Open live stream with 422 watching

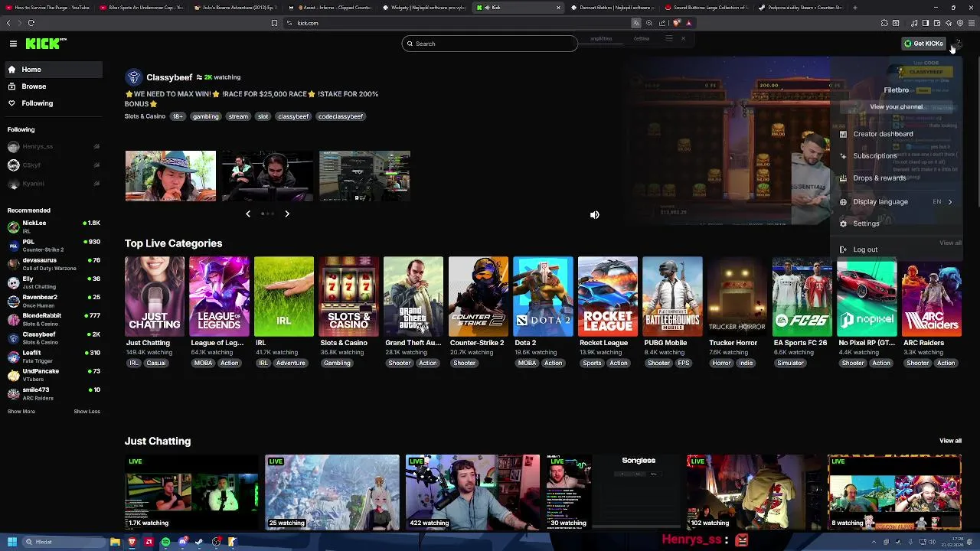(x=472, y=492)
